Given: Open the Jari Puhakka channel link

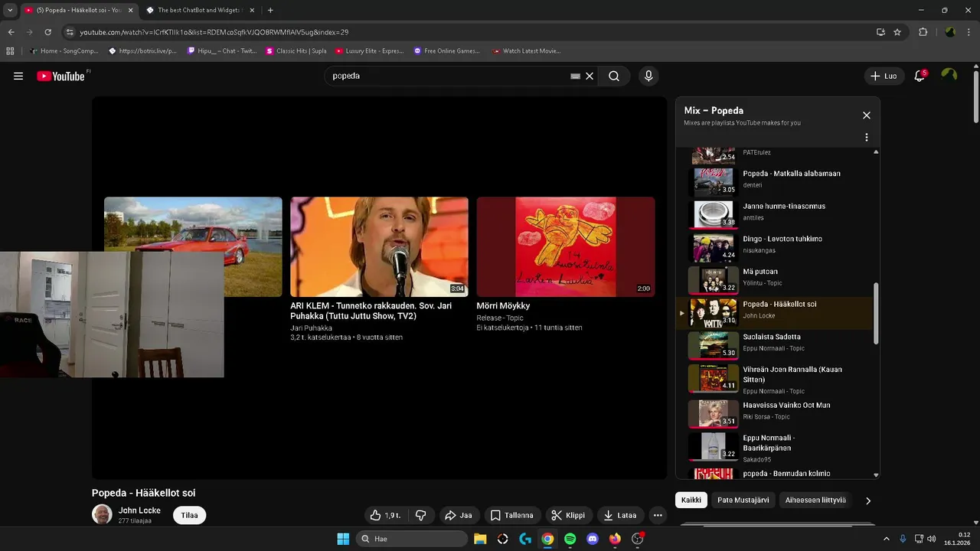Looking at the screenshot, I should (x=311, y=328).
